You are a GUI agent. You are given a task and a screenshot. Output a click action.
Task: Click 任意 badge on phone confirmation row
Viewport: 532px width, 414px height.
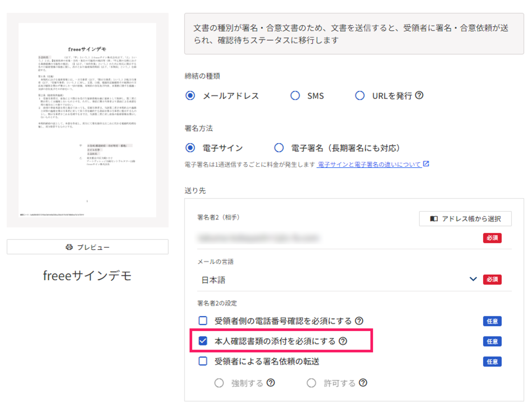[x=492, y=321]
